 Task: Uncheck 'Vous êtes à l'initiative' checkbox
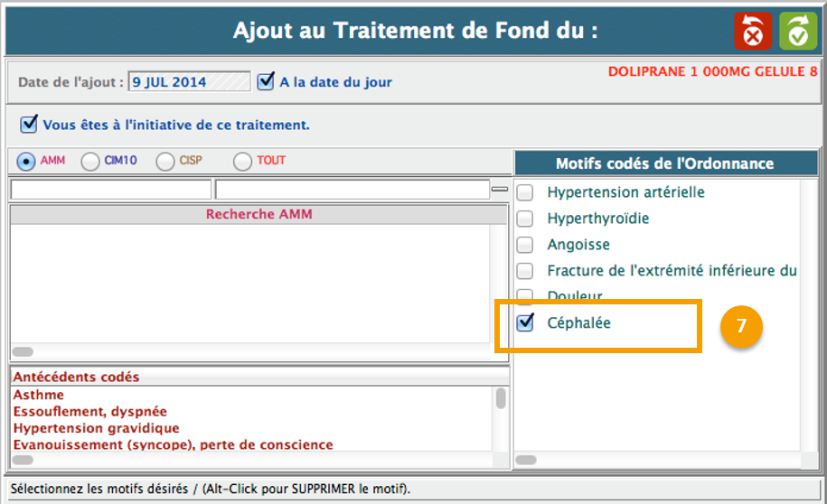pyautogui.click(x=29, y=124)
